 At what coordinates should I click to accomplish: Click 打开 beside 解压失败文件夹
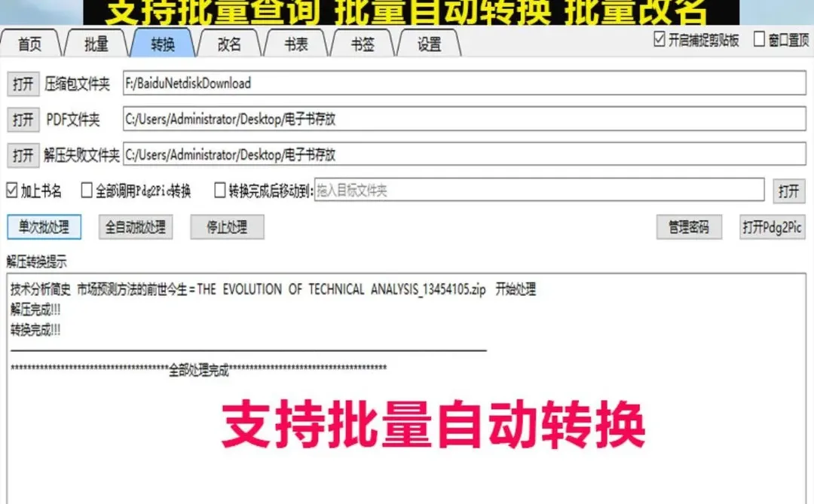click(23, 154)
